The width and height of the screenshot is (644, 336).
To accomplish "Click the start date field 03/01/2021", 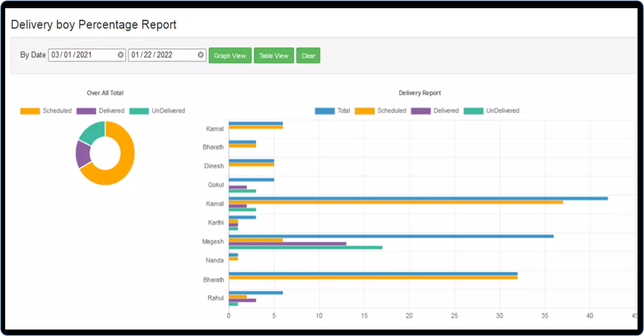I will tap(82, 55).
